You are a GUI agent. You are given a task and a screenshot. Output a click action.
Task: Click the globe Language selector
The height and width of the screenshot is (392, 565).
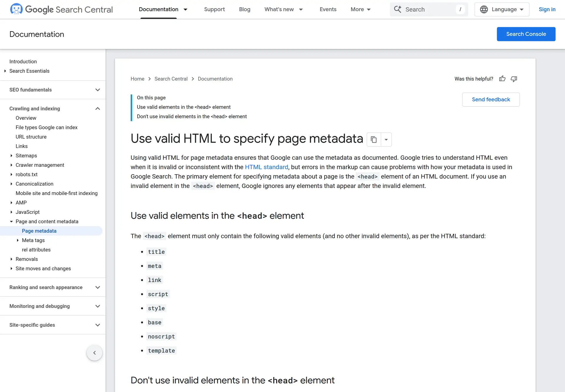(502, 9)
